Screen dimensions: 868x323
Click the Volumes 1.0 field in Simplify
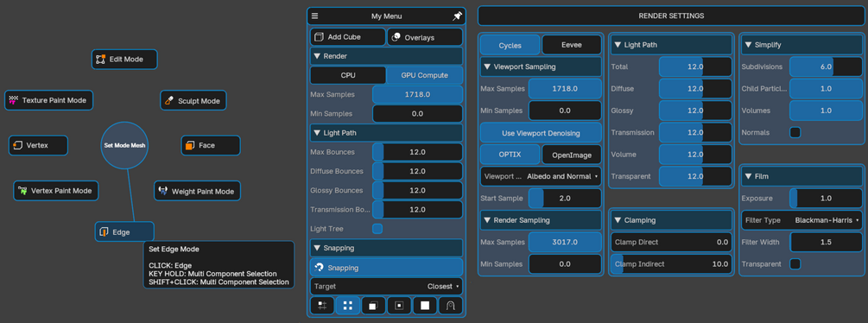pyautogui.click(x=826, y=111)
